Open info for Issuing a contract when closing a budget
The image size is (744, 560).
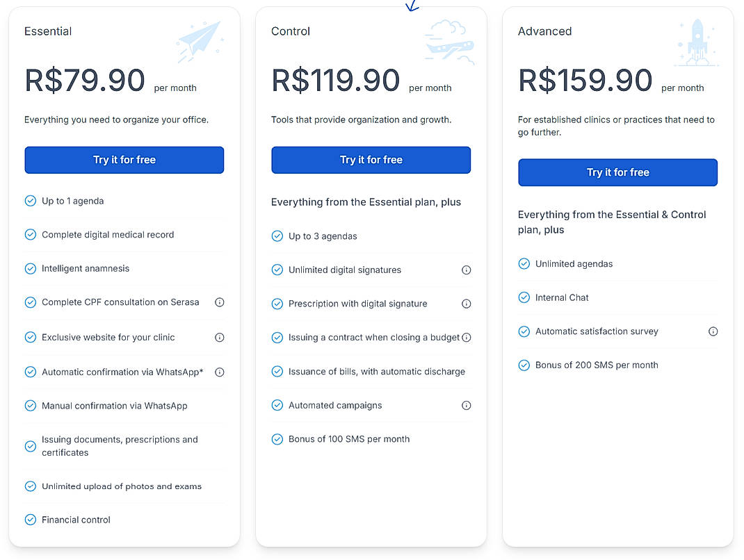(x=467, y=338)
